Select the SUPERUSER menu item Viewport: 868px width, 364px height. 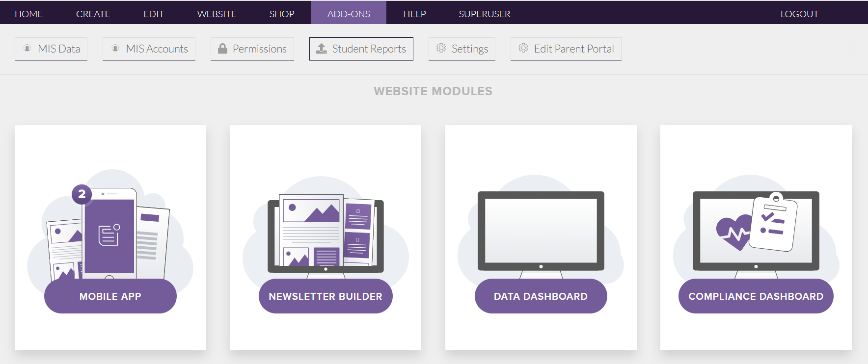click(x=484, y=14)
